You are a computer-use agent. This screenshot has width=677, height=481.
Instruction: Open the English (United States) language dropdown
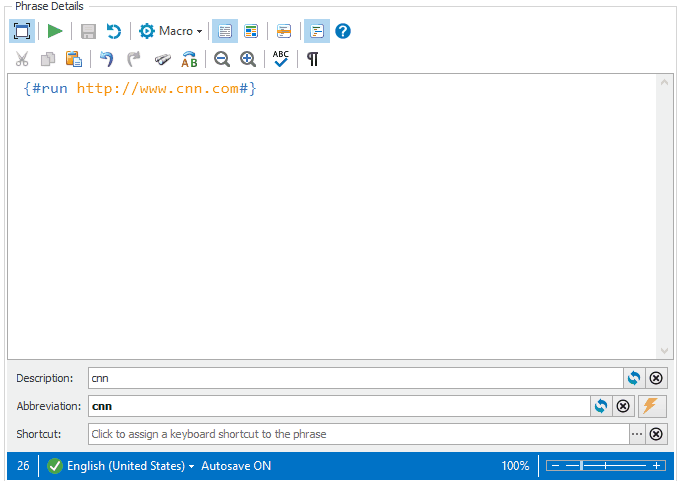pos(130,466)
